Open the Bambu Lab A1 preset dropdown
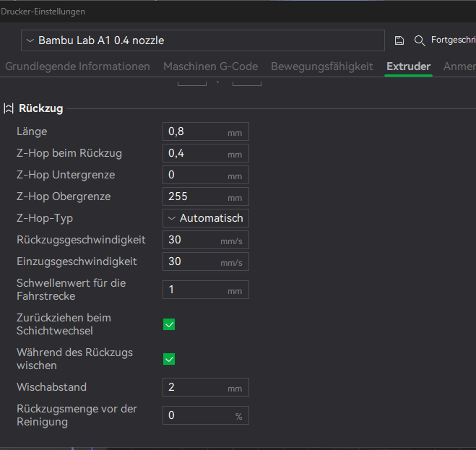The width and height of the screenshot is (476, 450). [x=202, y=40]
